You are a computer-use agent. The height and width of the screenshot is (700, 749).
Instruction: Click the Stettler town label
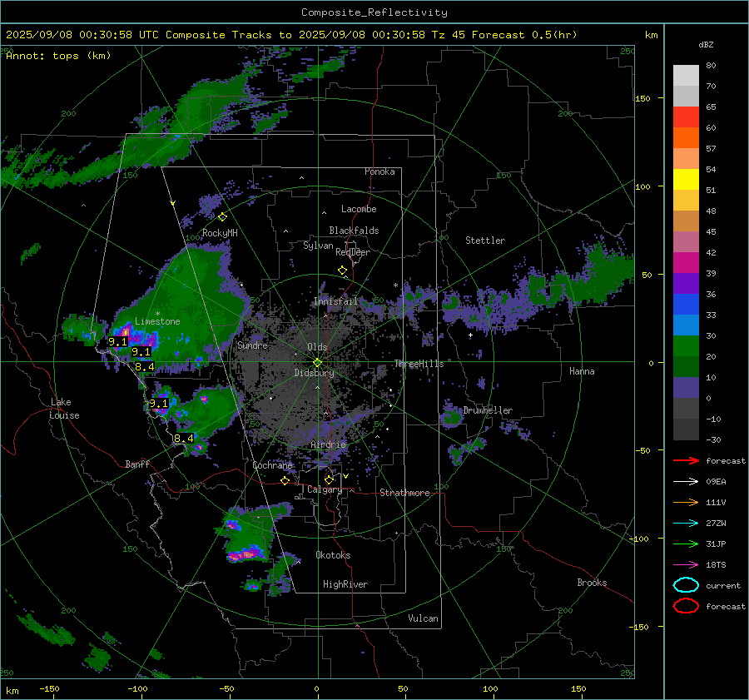485,241
